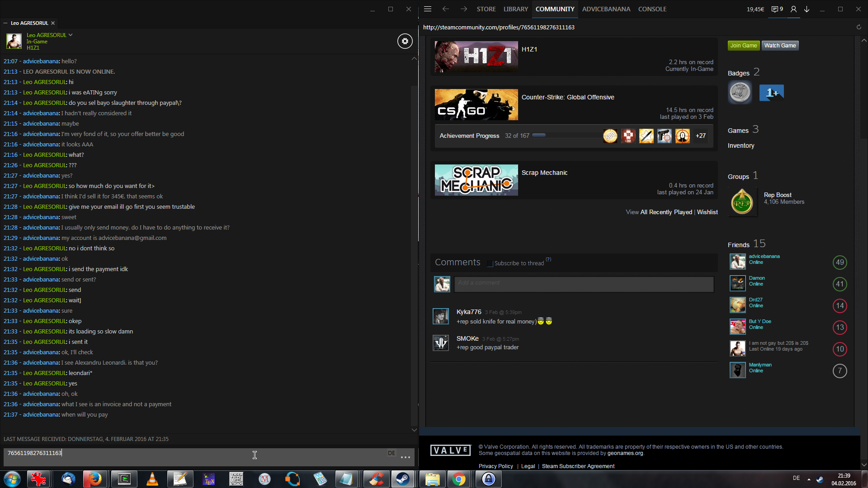Open Drd27 friend entry

788,305
